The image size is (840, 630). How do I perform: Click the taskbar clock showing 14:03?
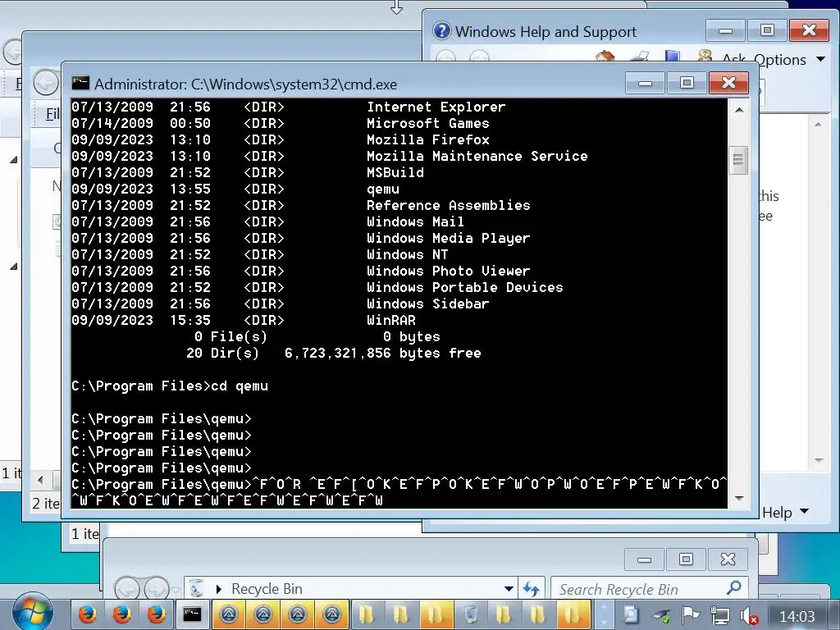[797, 617]
